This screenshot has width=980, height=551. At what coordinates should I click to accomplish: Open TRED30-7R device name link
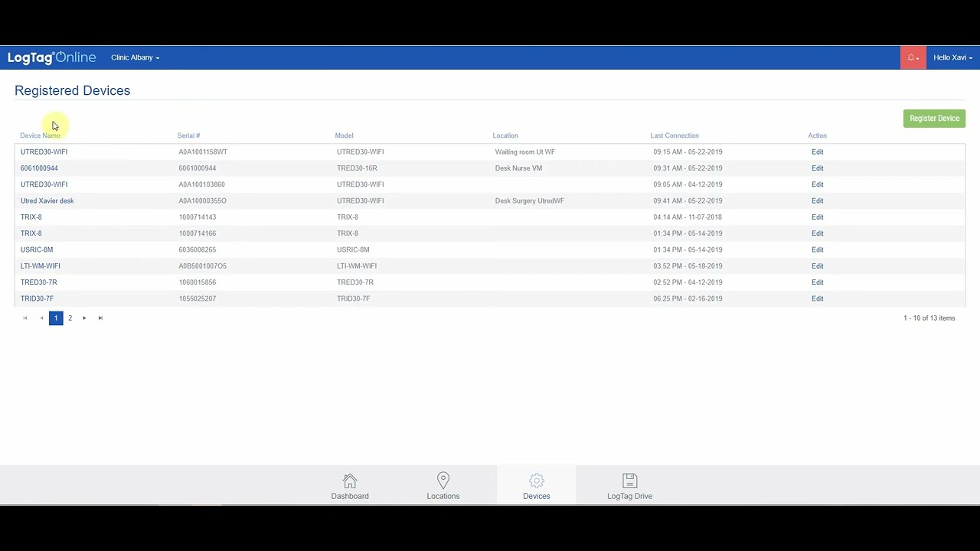tap(38, 282)
